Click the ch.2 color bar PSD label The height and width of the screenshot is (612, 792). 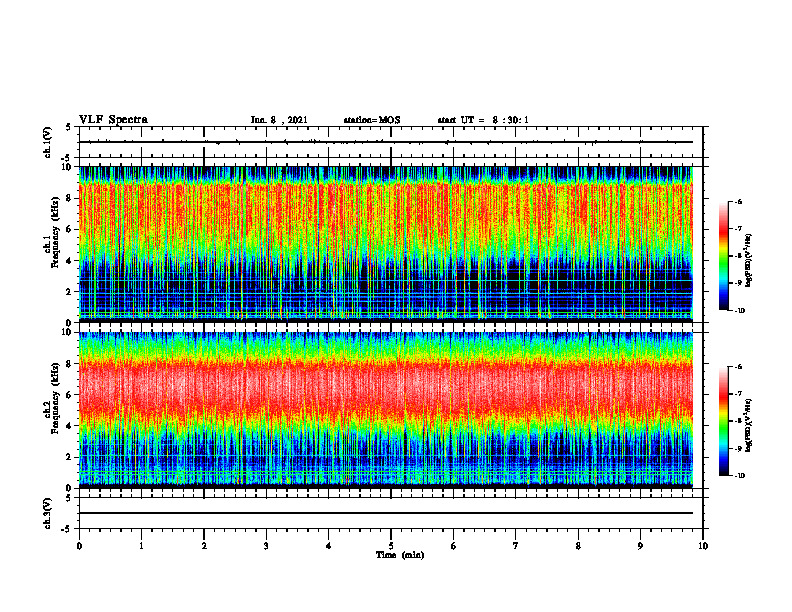(x=749, y=425)
